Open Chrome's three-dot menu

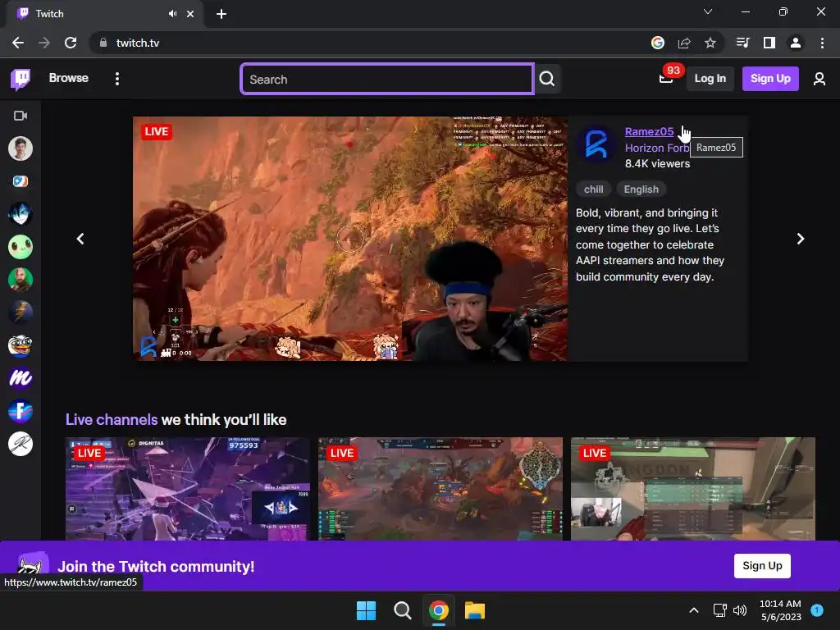822,43
